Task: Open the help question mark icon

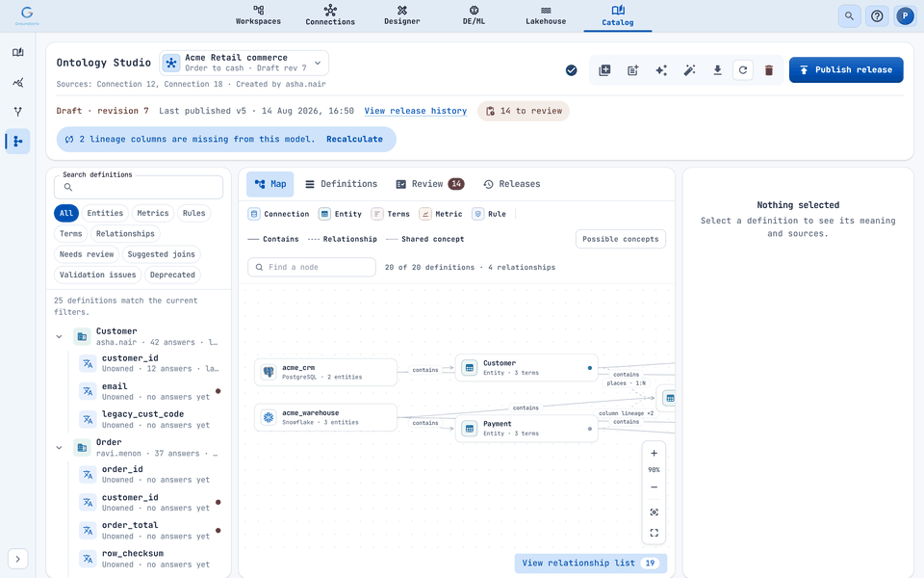Action: (877, 16)
